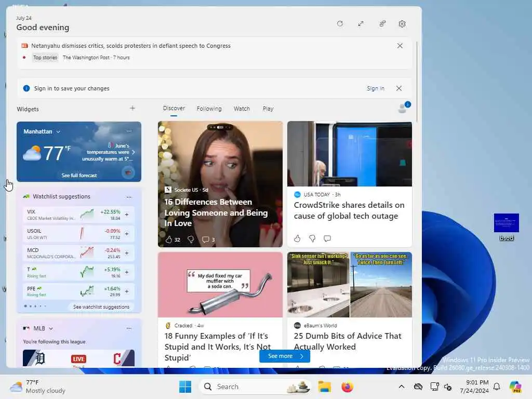The image size is (532, 399).
Task: Add a new widget with plus icon
Action: [x=132, y=108]
